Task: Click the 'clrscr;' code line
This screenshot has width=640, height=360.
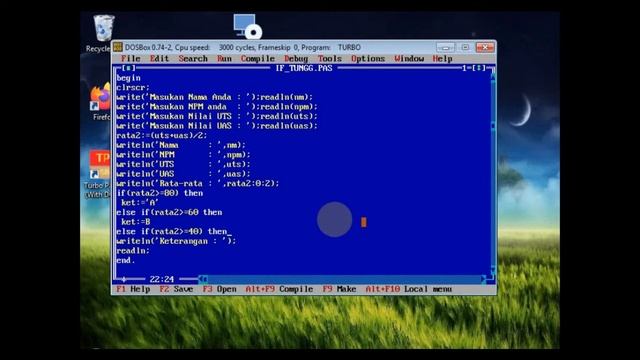Action: (x=133, y=87)
